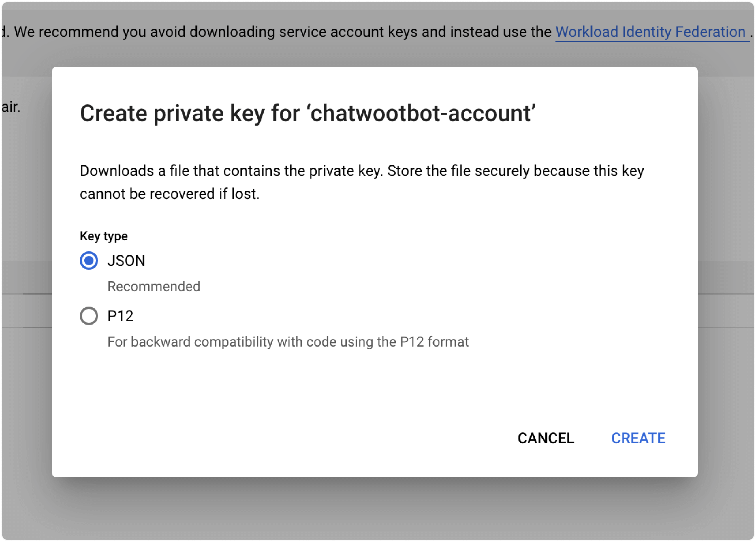756x542 pixels.
Task: Click the P12 option label text
Action: tap(120, 316)
